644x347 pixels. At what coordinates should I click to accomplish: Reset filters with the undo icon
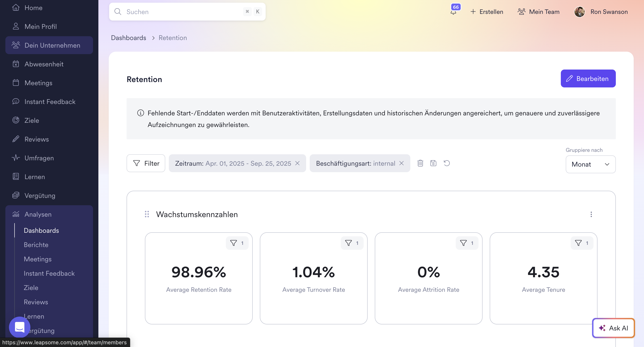tap(447, 163)
